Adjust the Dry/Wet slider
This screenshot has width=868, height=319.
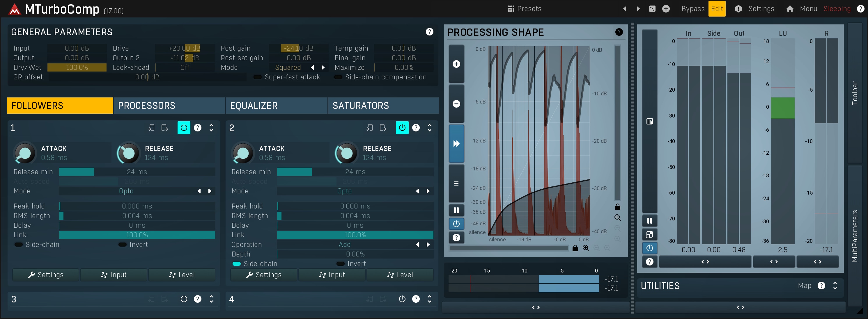point(77,67)
